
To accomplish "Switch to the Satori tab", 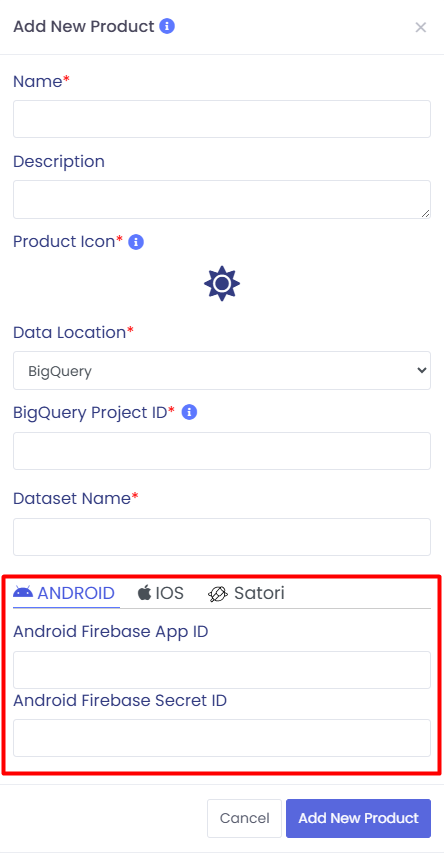I will click(246, 593).
